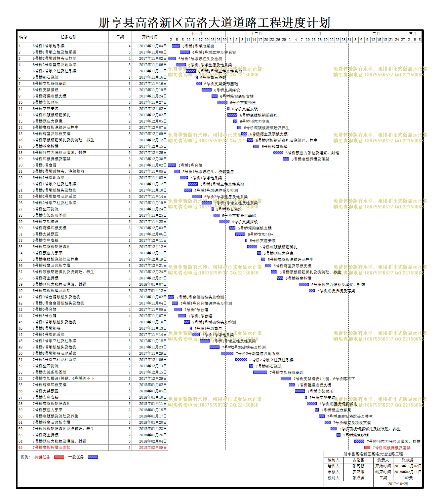Click Gantt label 7号桥垫石浇筑 beside its bar
This screenshot has width=439, height=504.
pyautogui.click(x=269, y=366)
